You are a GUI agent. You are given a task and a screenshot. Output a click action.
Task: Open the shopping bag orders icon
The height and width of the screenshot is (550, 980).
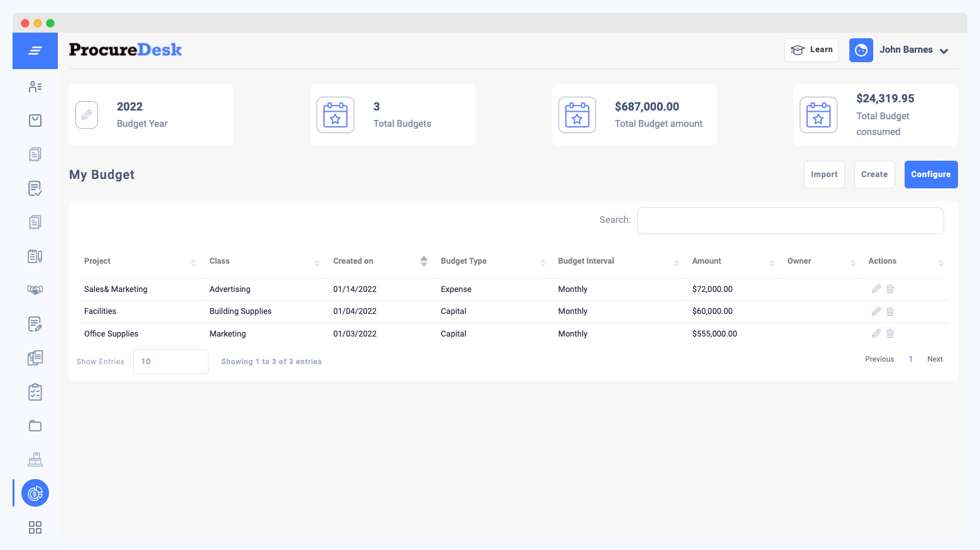point(35,120)
